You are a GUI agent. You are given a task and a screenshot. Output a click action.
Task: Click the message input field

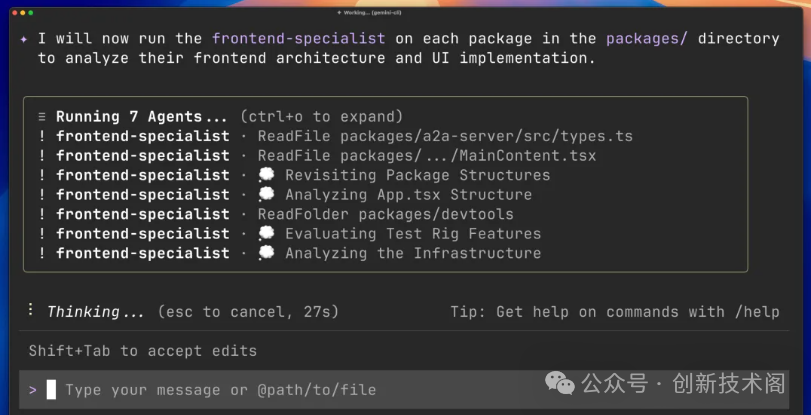point(404,389)
